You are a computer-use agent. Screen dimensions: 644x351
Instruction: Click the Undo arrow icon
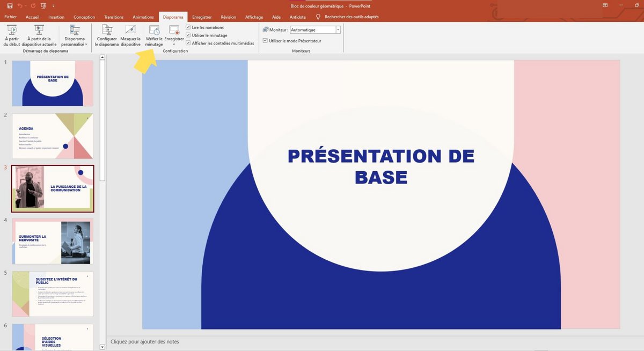(19, 6)
